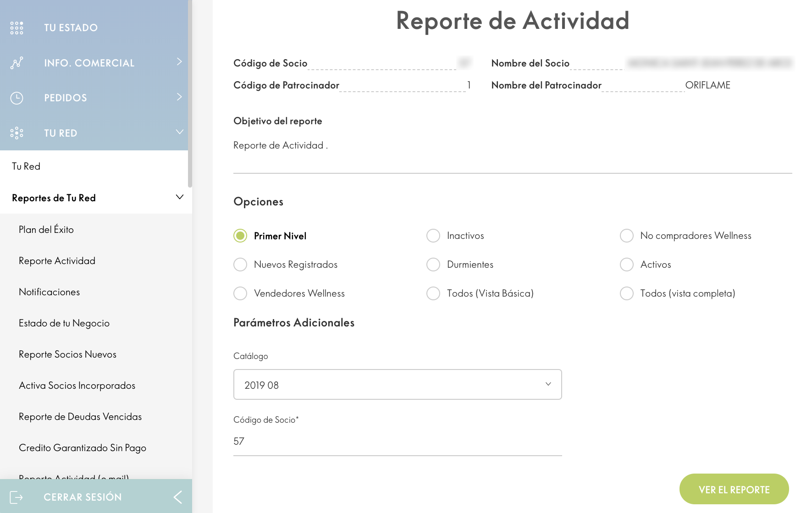Screen dimensions: 812x513
Task: Choose the Todos (vista completa) option
Action: [626, 293]
